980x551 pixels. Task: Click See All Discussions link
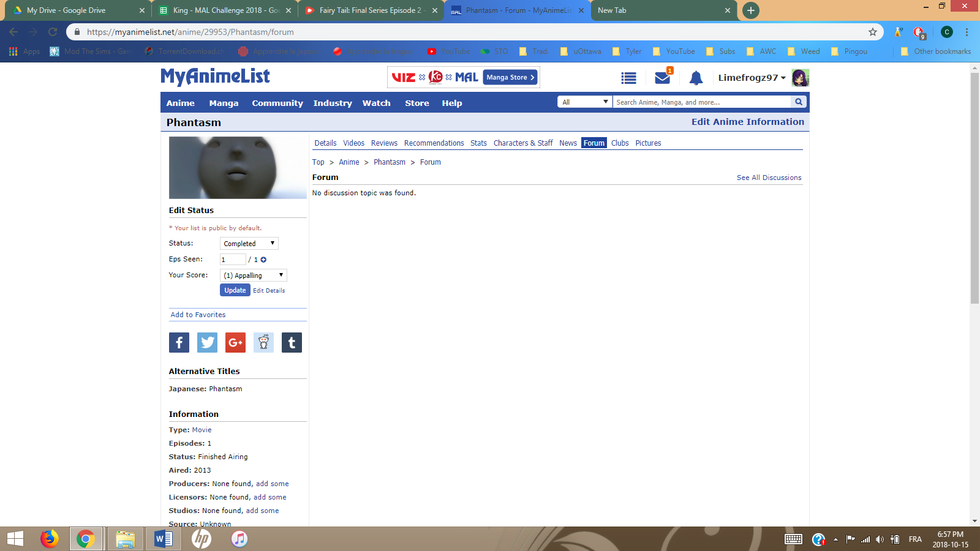click(769, 178)
